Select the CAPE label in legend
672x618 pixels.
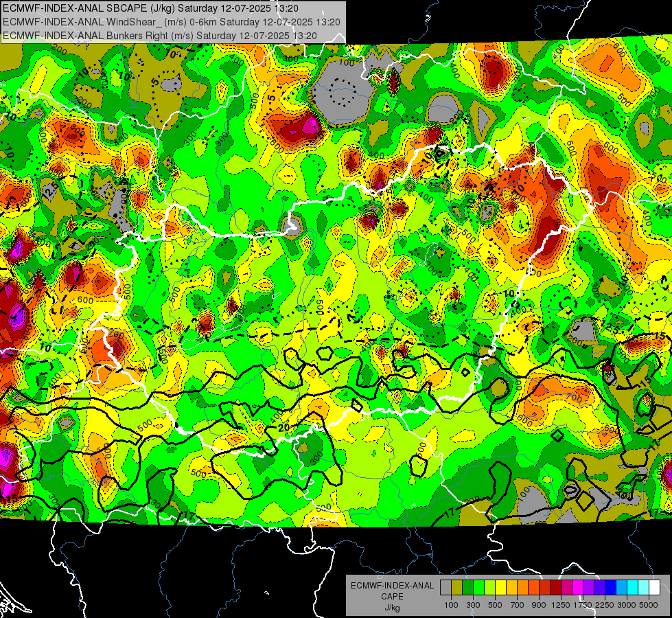coord(392,597)
